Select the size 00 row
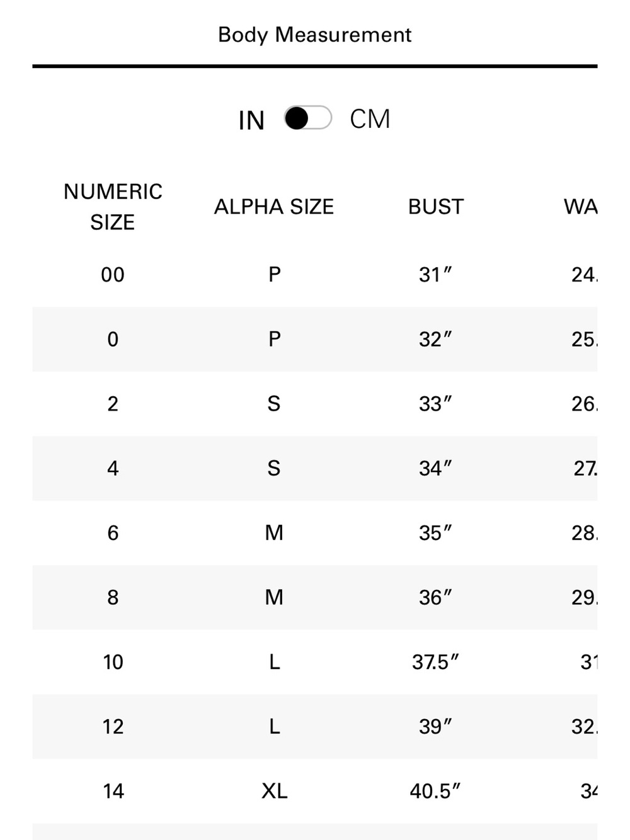The image size is (630, 840). pos(315,275)
